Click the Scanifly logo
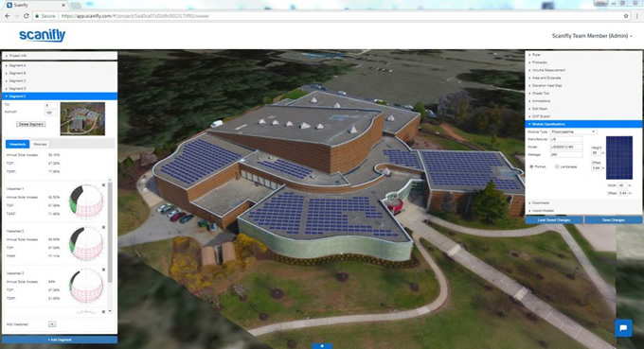 pyautogui.click(x=43, y=35)
